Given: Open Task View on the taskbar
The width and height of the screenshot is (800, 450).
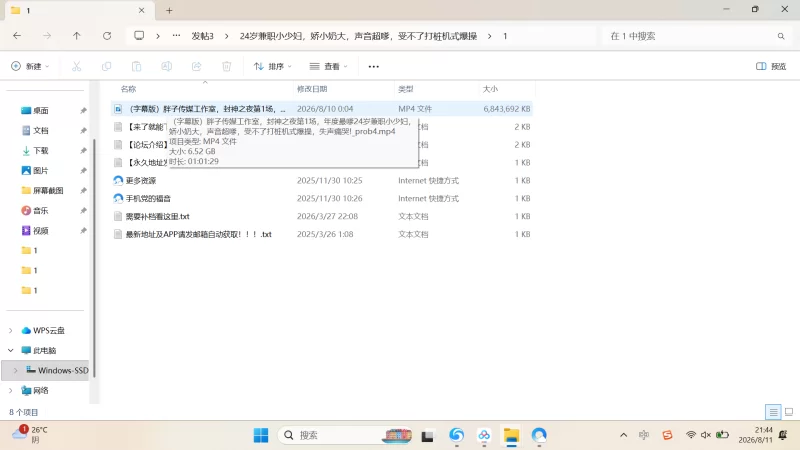Looking at the screenshot, I should (x=427, y=436).
